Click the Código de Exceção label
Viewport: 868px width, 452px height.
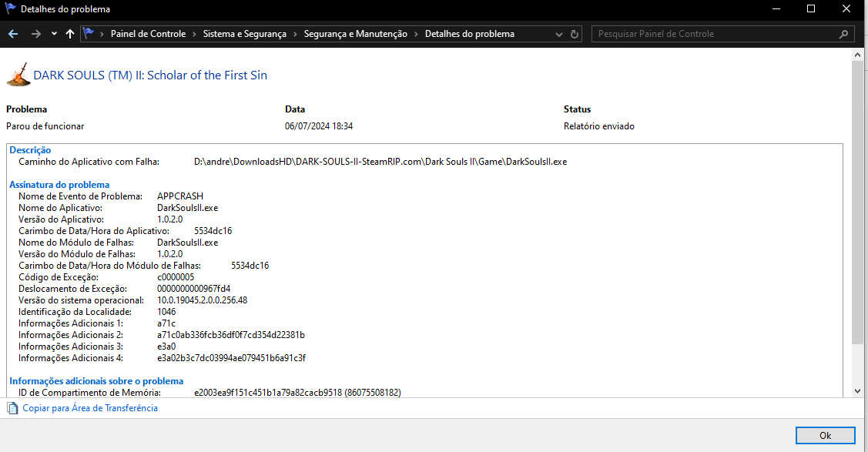click(x=58, y=277)
